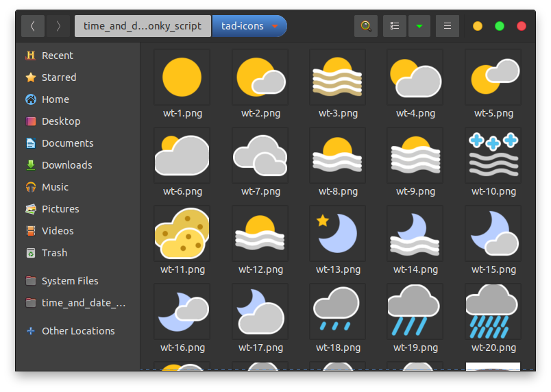Go to Home folder

click(77, 99)
